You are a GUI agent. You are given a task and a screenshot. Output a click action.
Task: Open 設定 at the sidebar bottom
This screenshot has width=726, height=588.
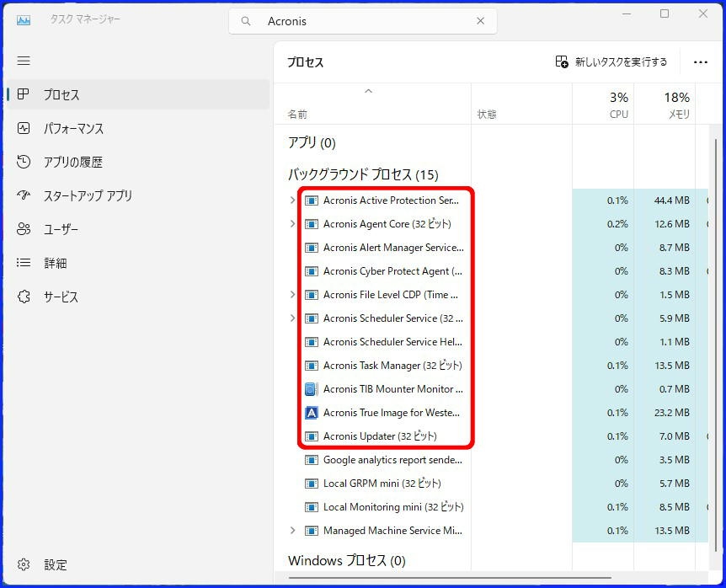pos(138,564)
